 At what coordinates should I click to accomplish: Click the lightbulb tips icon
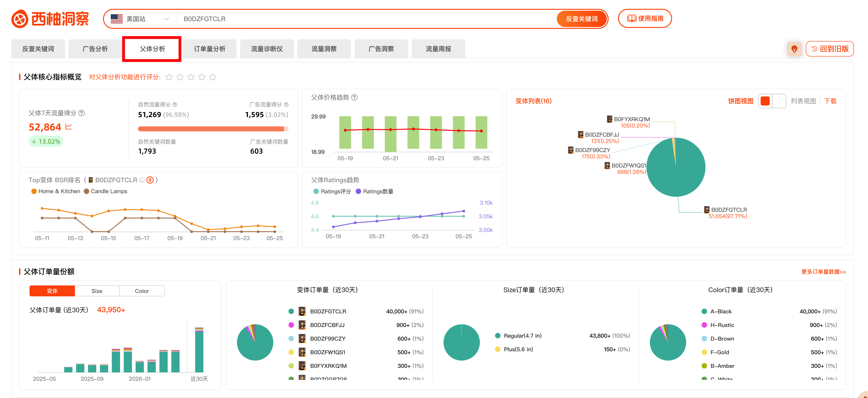click(794, 49)
